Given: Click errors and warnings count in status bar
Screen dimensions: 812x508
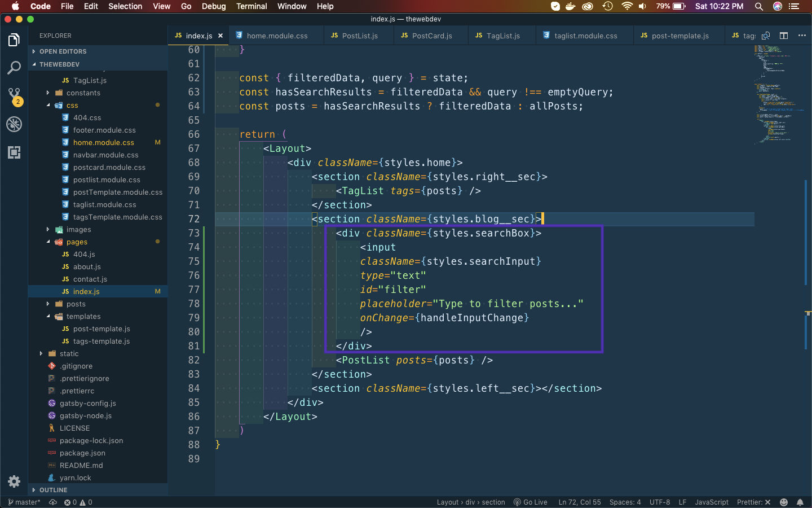Looking at the screenshot, I should coord(78,502).
